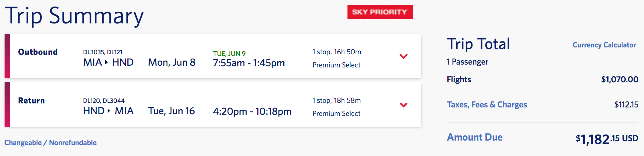Select the Outbound flight label
This screenshot has width=644, height=156.
(38, 52)
